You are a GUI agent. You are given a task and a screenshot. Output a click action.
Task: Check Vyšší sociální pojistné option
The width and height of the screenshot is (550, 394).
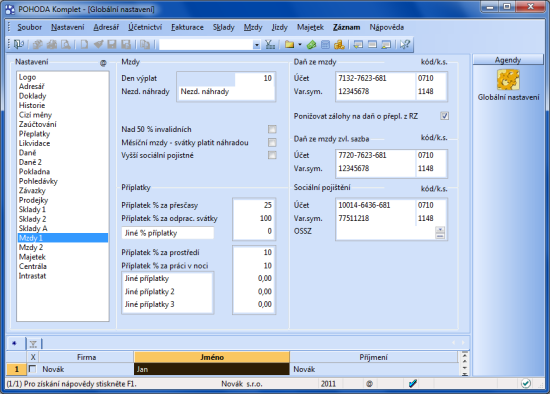[x=272, y=155]
